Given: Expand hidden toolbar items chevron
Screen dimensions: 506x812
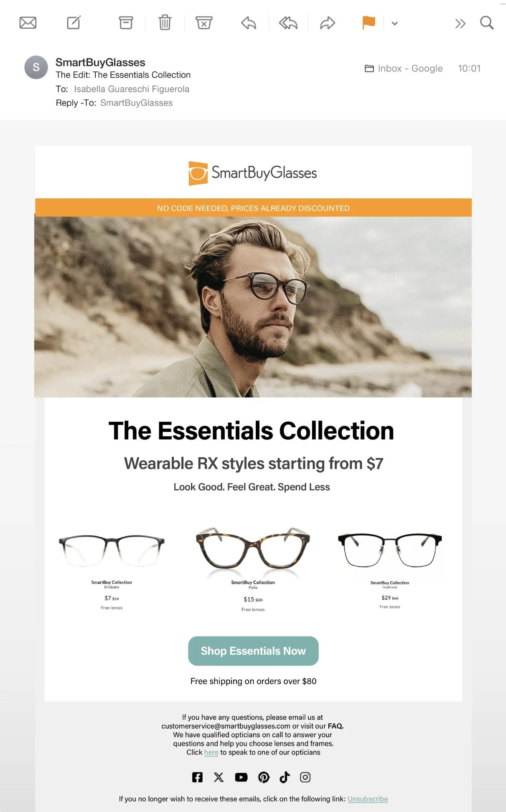Looking at the screenshot, I should (460, 23).
